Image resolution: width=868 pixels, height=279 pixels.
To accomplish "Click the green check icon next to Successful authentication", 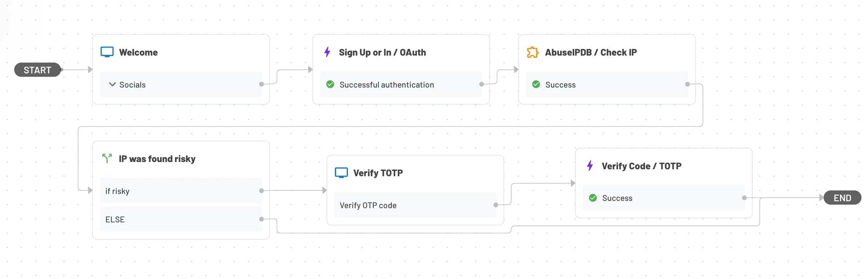I will [x=330, y=84].
